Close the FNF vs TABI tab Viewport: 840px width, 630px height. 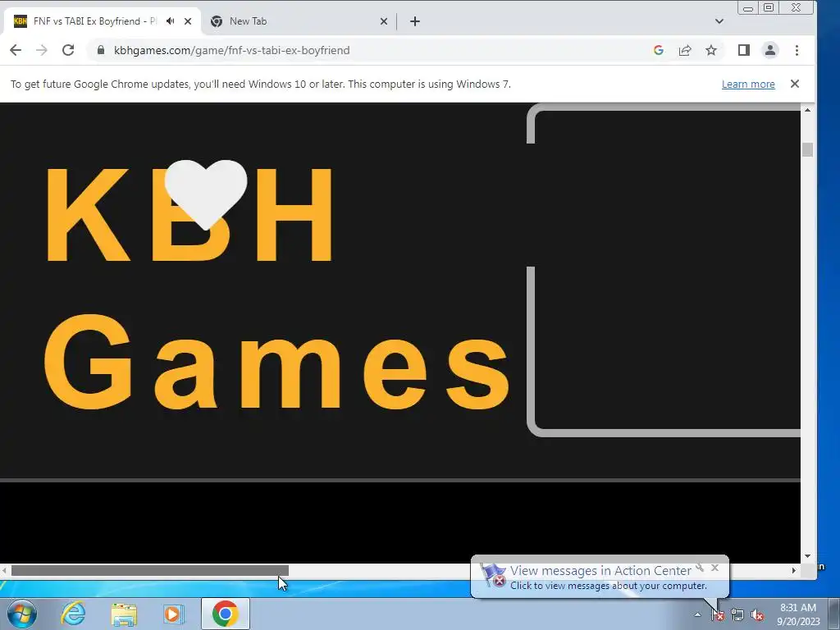click(x=188, y=21)
